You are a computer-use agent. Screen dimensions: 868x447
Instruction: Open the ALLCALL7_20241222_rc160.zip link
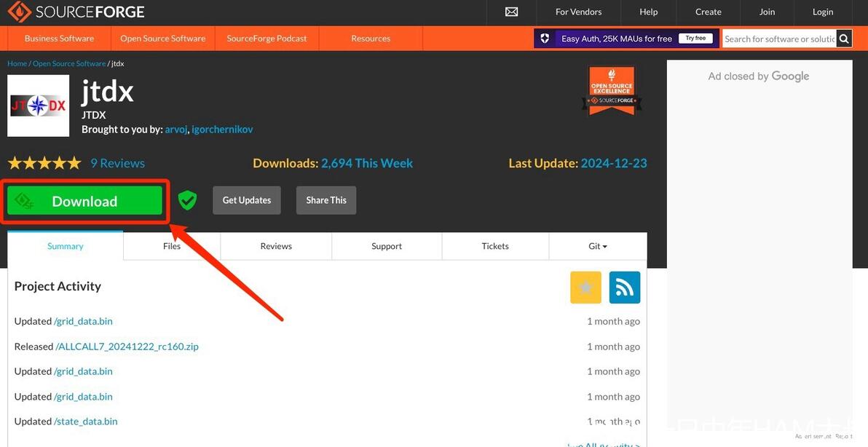click(127, 347)
